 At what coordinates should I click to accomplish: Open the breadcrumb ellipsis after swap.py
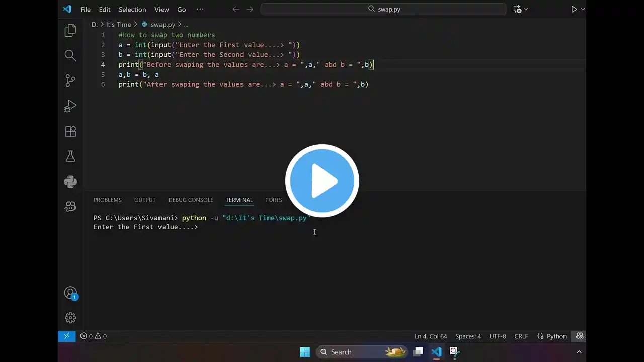pos(186,24)
